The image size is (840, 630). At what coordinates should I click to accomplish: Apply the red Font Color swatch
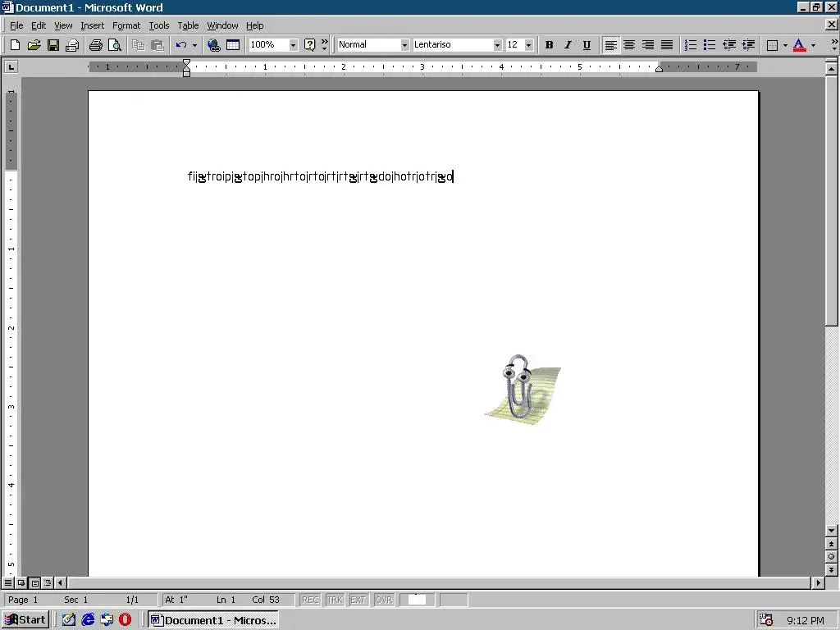pyautogui.click(x=799, y=45)
